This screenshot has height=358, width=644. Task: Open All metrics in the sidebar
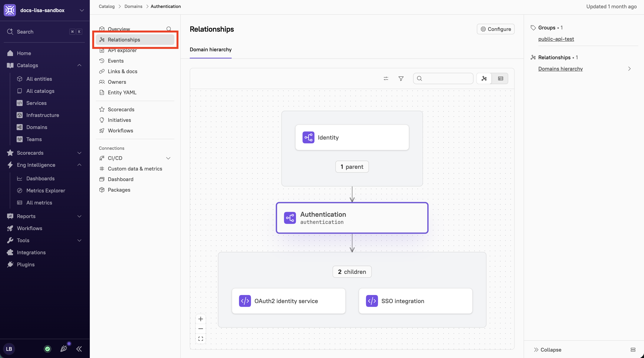point(39,203)
